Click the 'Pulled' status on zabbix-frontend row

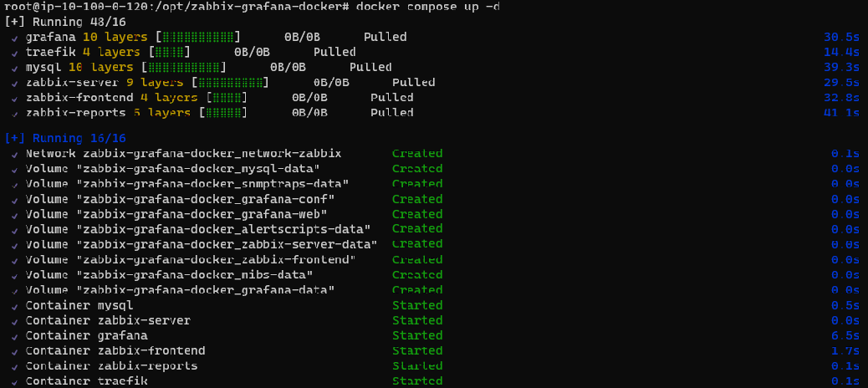tap(392, 97)
